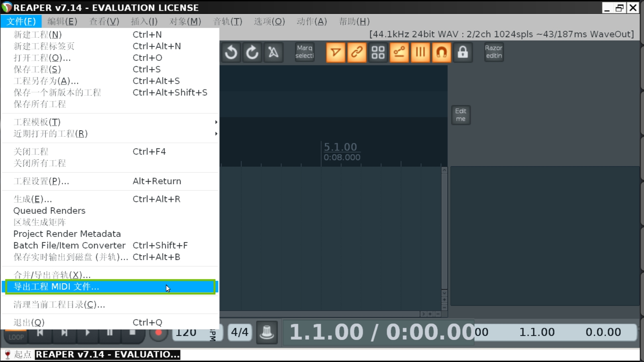
Task: Click the vertical scrollbar up arrow
Action: (444, 170)
